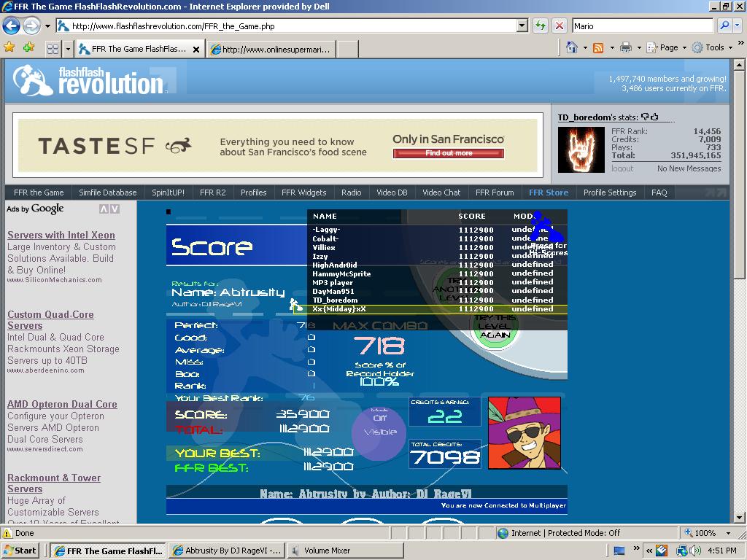Click the page's vertical scrollbar thumb
Screen dimensions: 747x560
739,174
